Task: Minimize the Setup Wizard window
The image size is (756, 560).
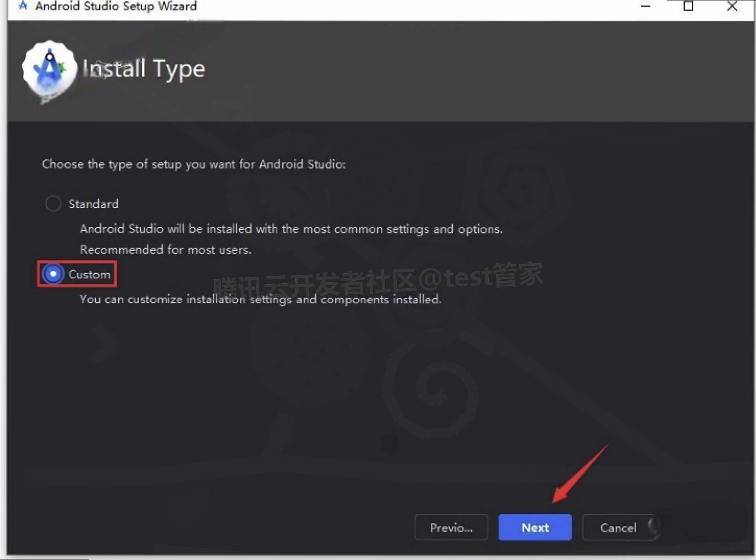Action: click(645, 6)
